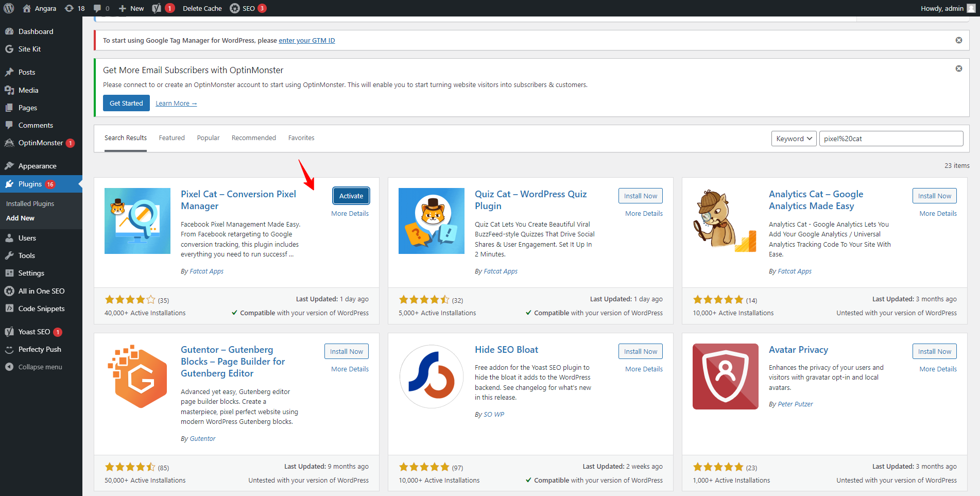The height and width of the screenshot is (496, 980).
Task: Click Delete Cache in the admin bar
Action: pos(202,8)
